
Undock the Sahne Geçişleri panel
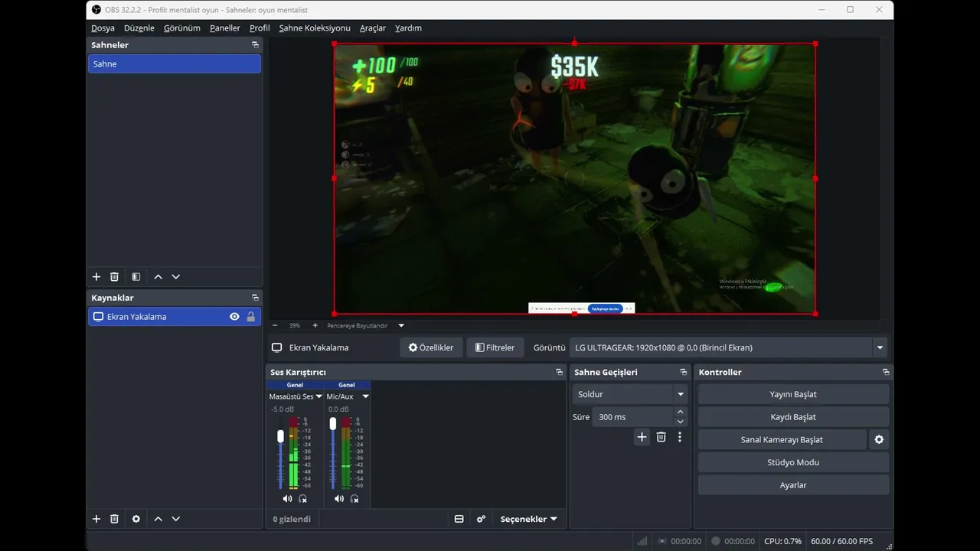[x=683, y=372]
